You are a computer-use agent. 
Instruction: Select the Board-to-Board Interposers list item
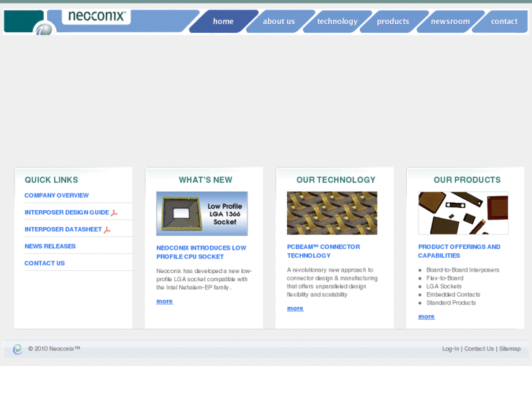(462, 270)
